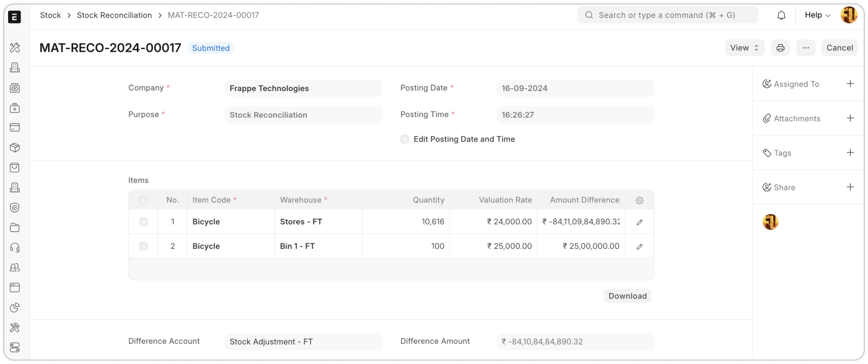Go to Stock breadcrumb
868x364 pixels.
click(51, 15)
